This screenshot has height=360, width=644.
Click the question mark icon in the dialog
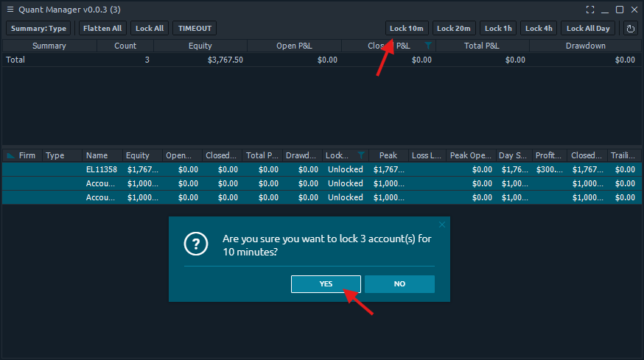pos(195,245)
